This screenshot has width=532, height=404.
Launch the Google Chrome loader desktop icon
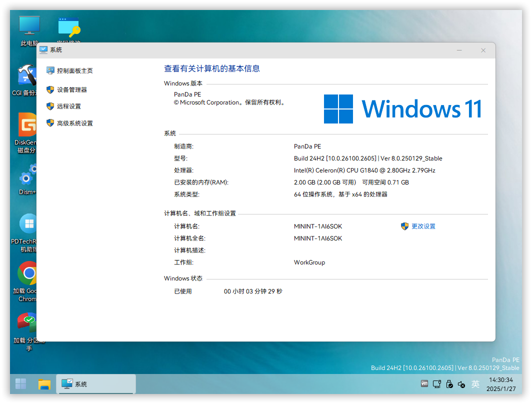[27, 273]
